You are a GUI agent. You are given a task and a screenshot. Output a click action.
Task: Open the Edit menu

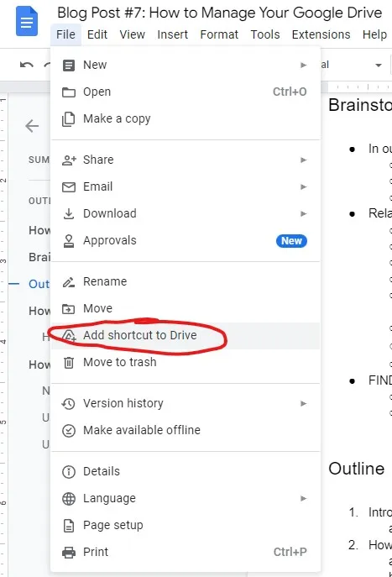tap(97, 34)
